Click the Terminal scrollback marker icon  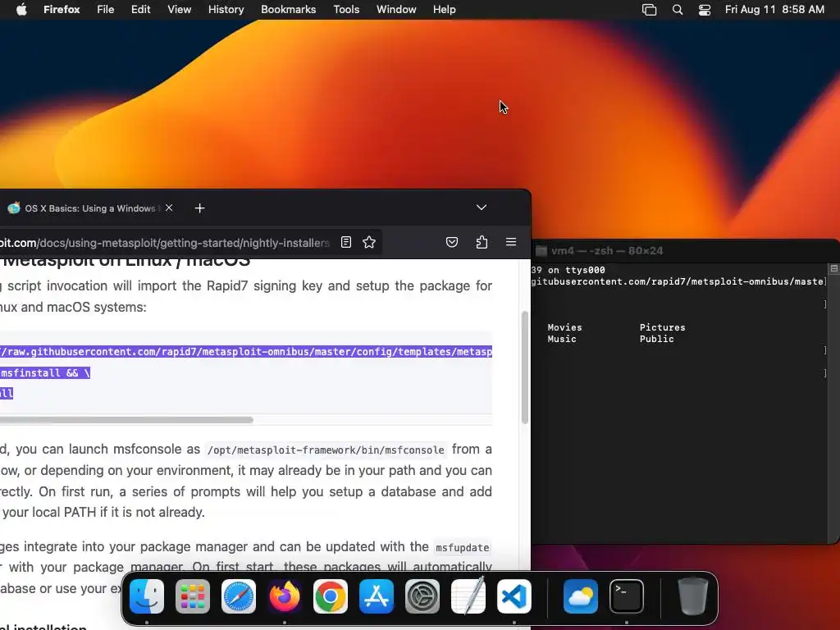[x=833, y=268]
